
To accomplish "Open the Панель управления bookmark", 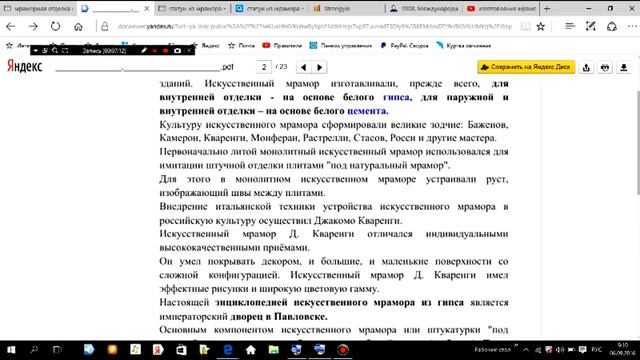I will pos(341,46).
